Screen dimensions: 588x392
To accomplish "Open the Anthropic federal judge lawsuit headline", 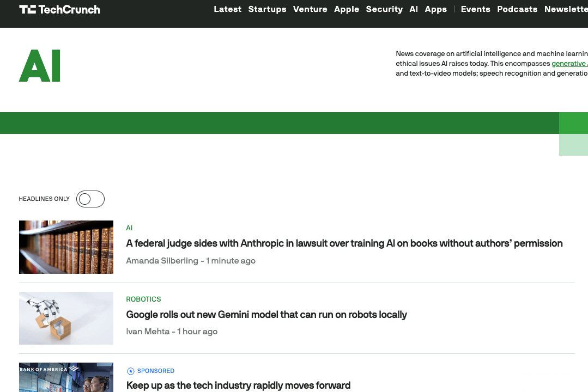I will coord(344,243).
